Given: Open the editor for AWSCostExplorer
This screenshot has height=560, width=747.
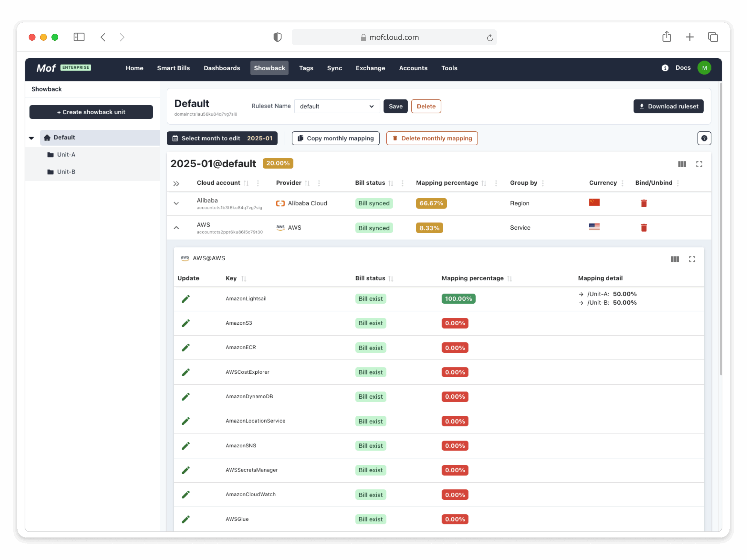Looking at the screenshot, I should [186, 372].
